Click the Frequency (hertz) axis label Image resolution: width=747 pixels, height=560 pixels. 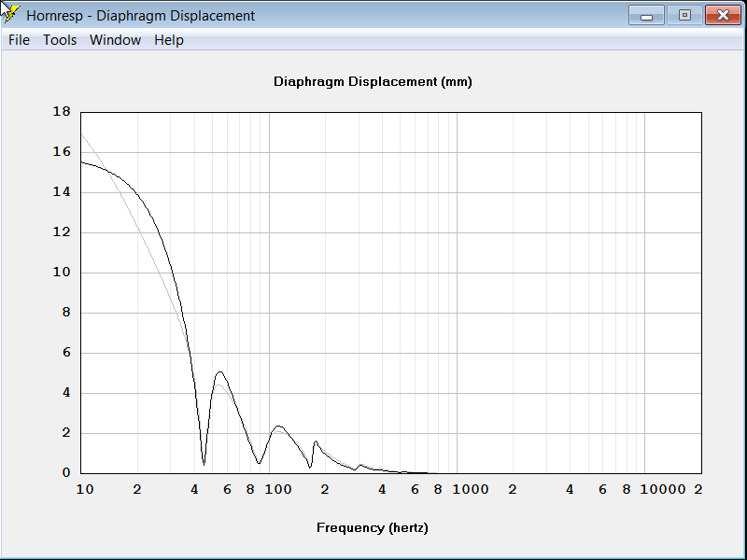click(373, 527)
